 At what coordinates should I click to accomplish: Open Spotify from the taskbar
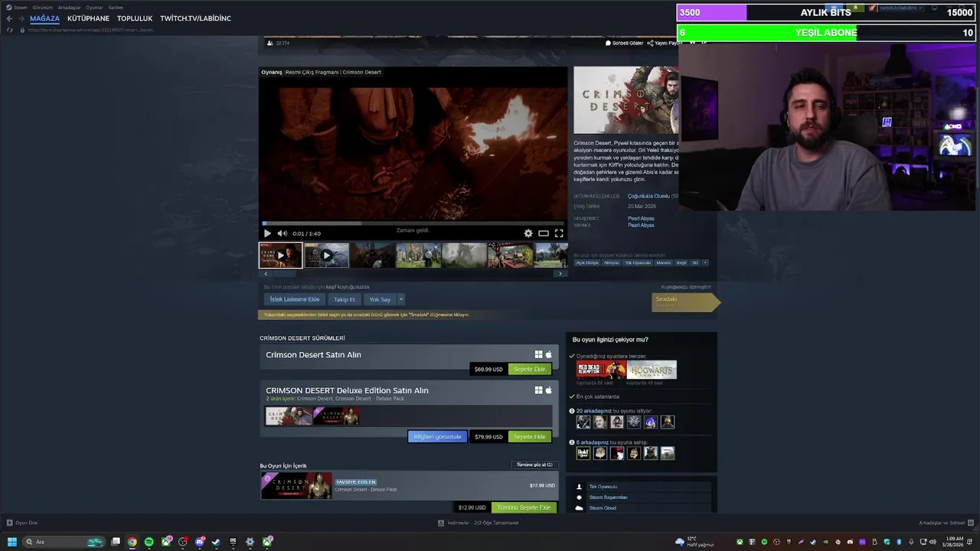[x=149, y=542]
